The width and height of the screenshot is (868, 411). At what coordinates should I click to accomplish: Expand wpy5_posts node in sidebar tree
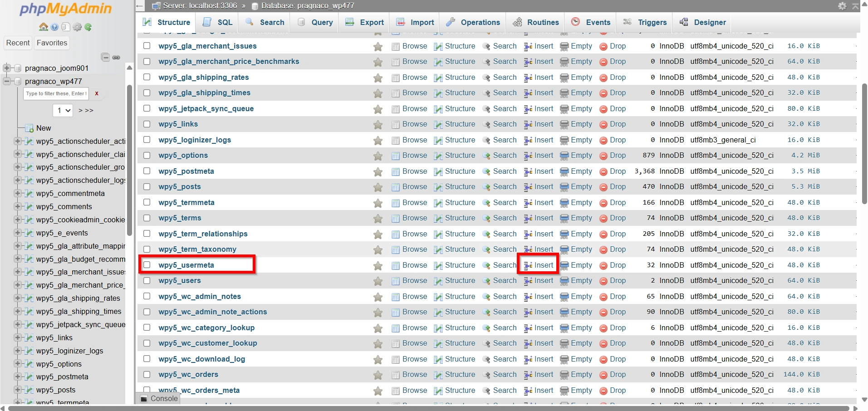pos(18,390)
